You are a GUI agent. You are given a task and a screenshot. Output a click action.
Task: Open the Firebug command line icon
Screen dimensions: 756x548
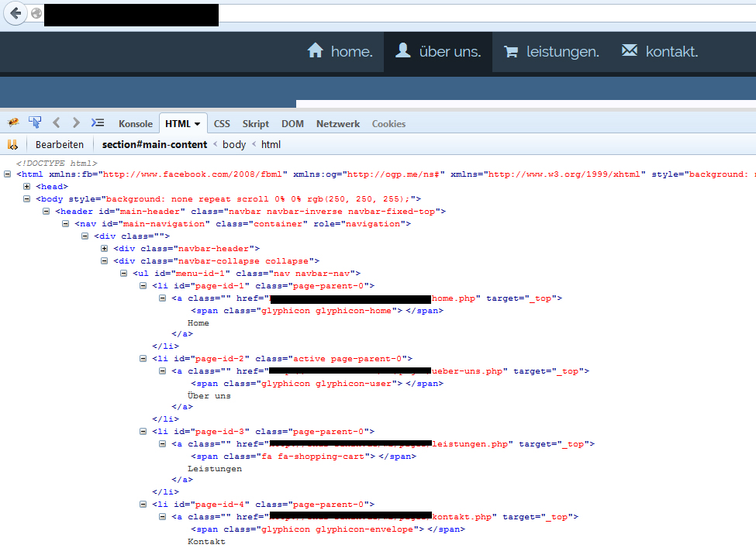tap(98, 122)
